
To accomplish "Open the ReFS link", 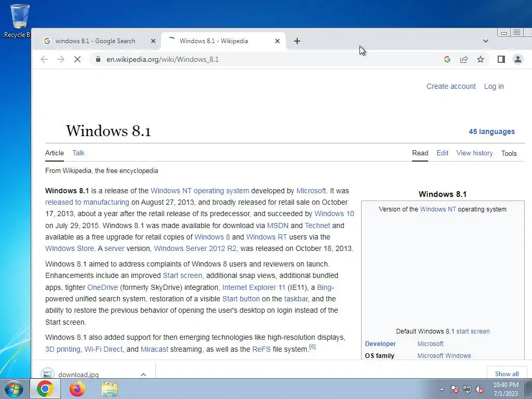I will [x=261, y=349].
